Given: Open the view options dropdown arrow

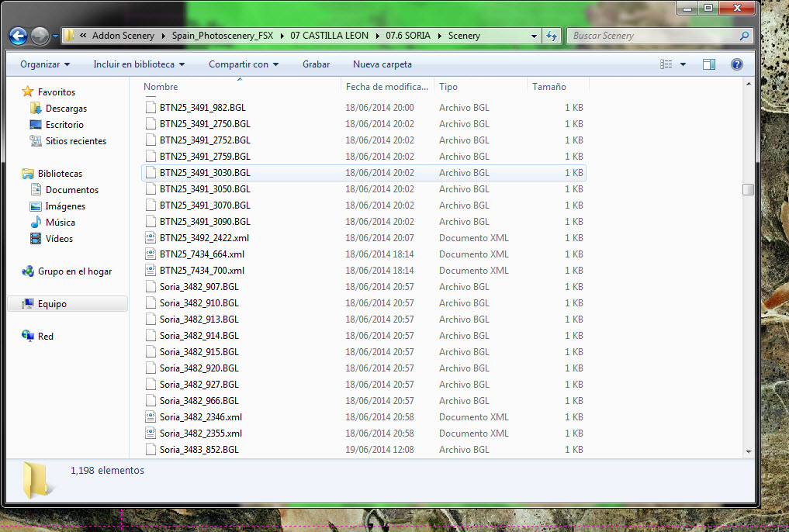Looking at the screenshot, I should pyautogui.click(x=683, y=64).
